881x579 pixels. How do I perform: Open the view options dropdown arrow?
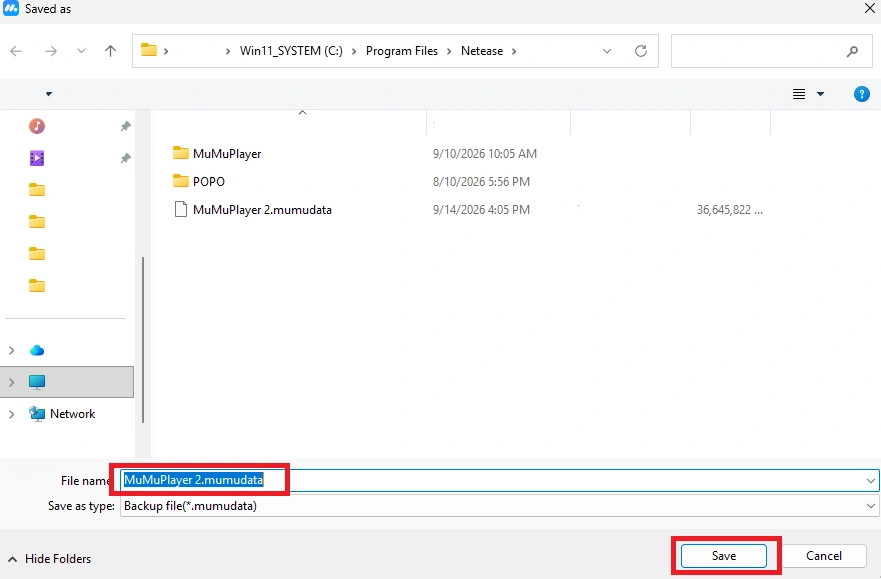(820, 94)
